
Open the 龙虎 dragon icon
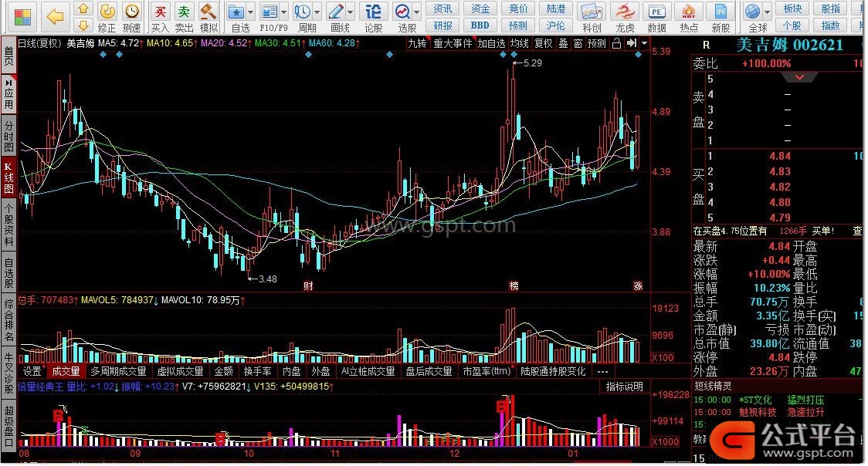tap(625, 12)
